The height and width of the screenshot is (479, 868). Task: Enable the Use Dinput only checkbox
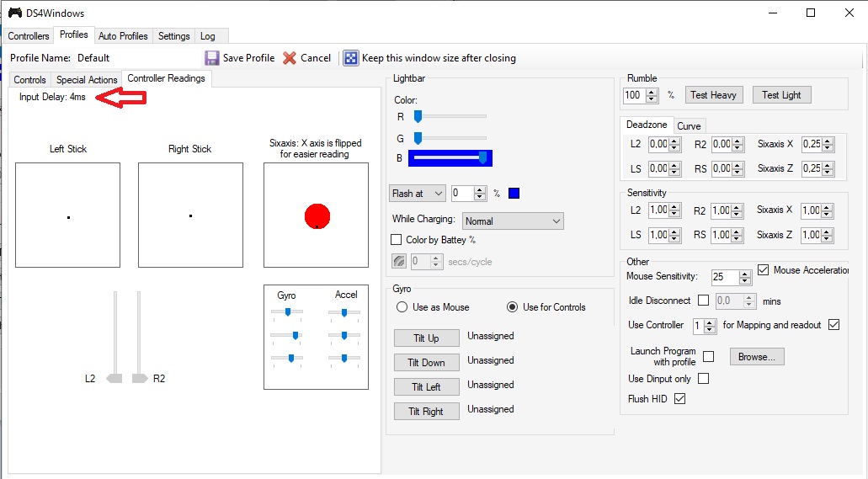click(704, 379)
